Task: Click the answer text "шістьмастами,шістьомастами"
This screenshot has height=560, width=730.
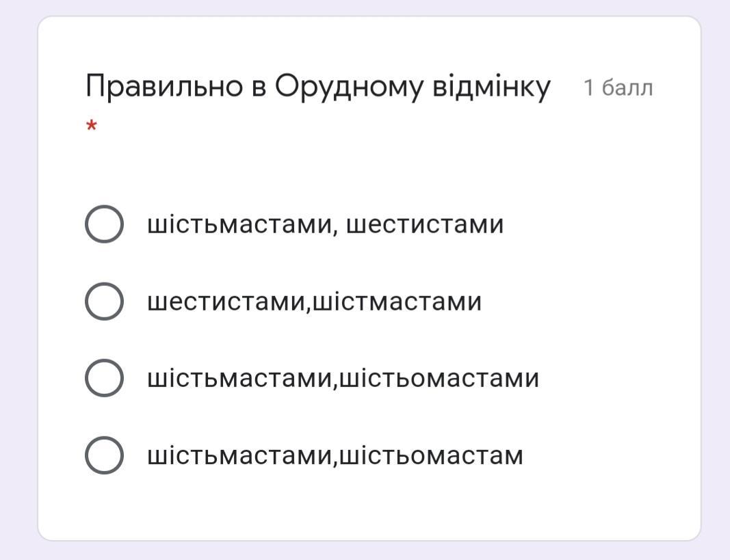Action: 343,378
